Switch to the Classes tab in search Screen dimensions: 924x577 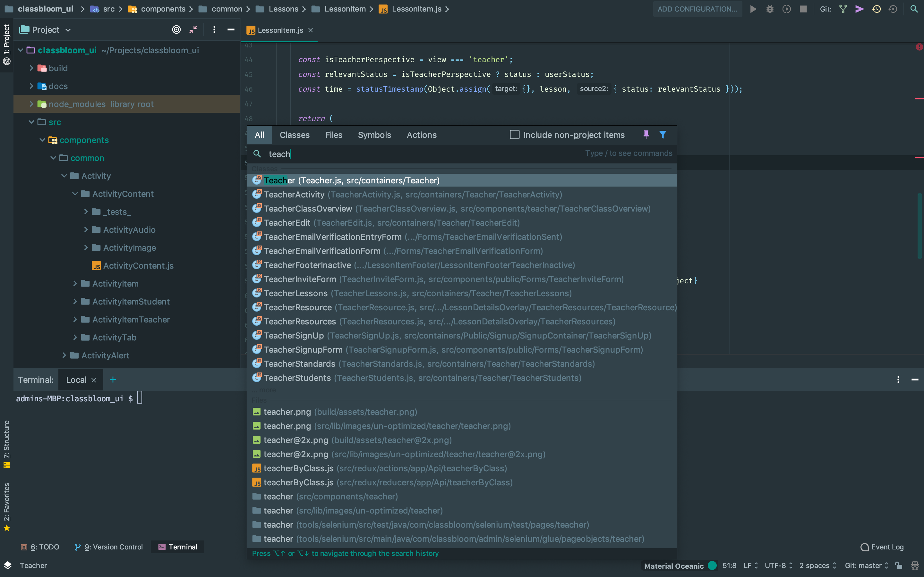tap(295, 135)
